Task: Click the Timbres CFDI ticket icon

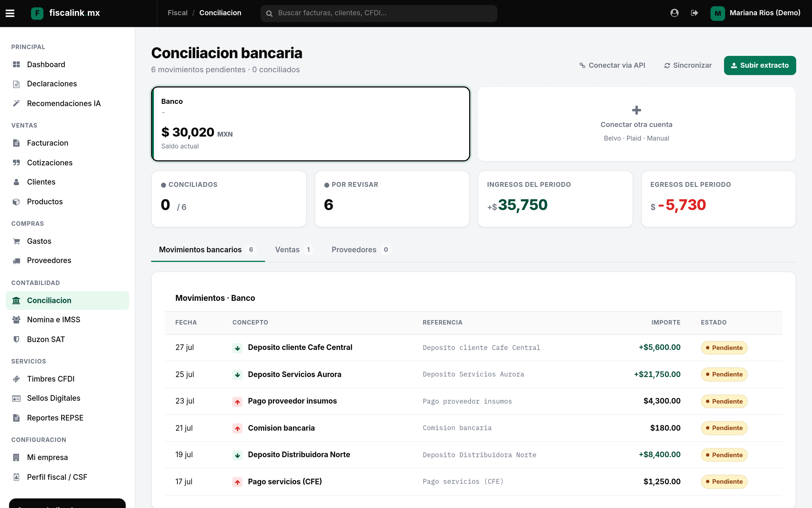Action: click(x=16, y=379)
